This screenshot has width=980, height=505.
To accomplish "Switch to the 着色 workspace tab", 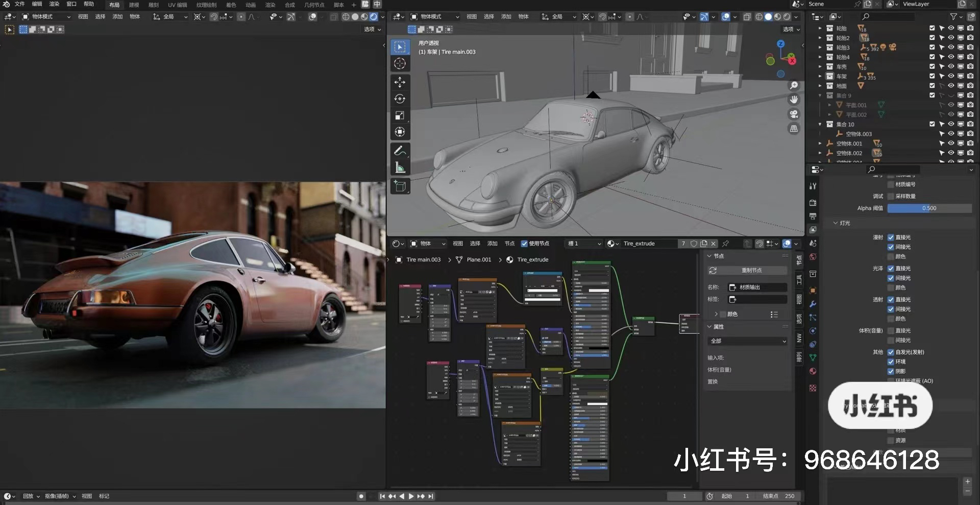I will [x=231, y=5].
